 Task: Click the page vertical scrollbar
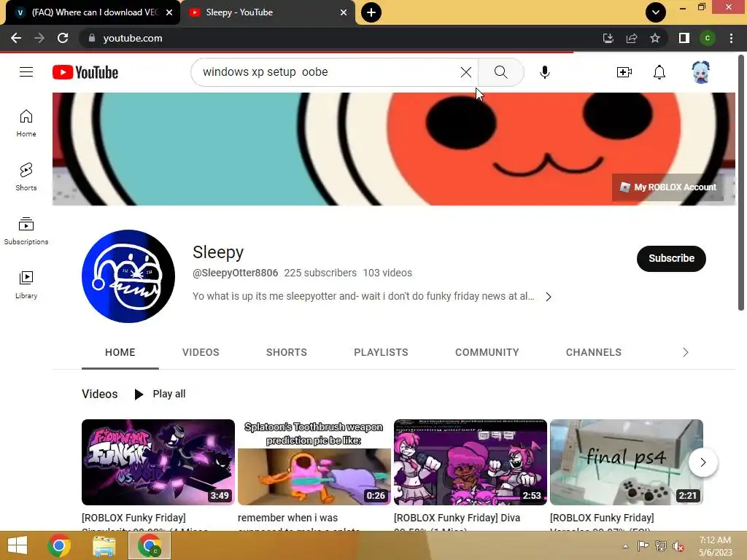pyautogui.click(x=741, y=183)
